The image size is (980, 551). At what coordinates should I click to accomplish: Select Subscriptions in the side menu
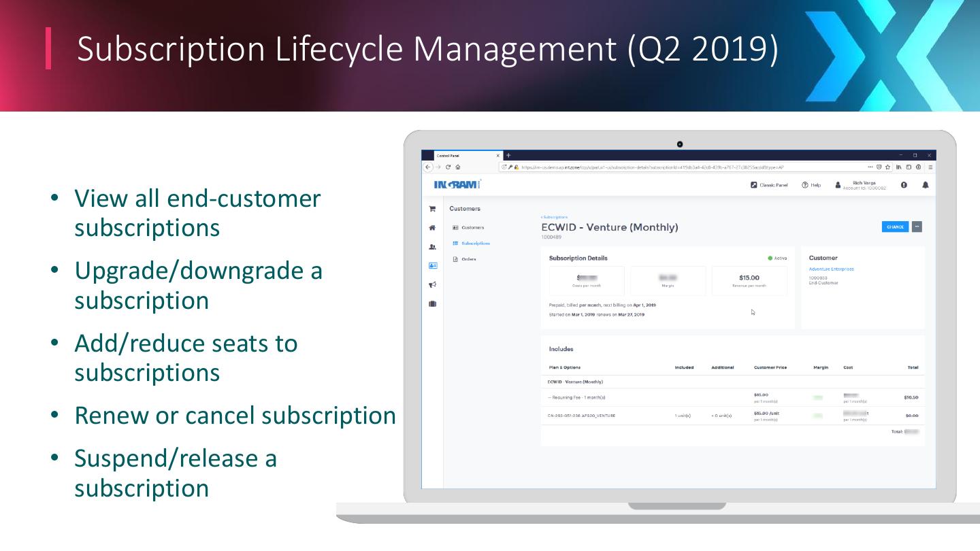click(x=471, y=244)
